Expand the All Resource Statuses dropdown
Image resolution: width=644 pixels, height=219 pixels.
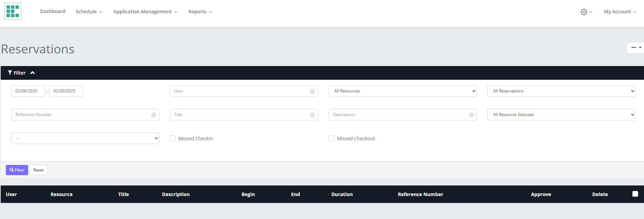pos(561,115)
